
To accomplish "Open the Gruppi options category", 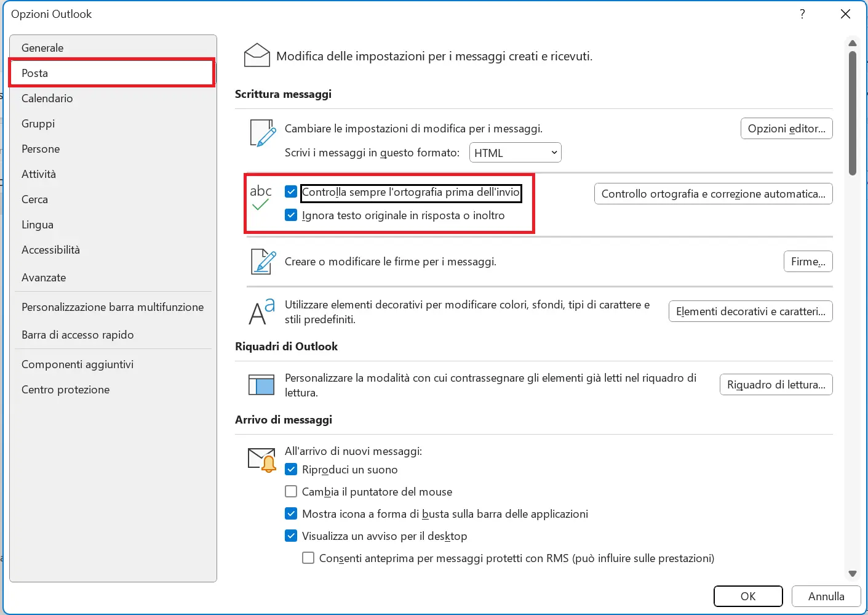I will [x=113, y=123].
